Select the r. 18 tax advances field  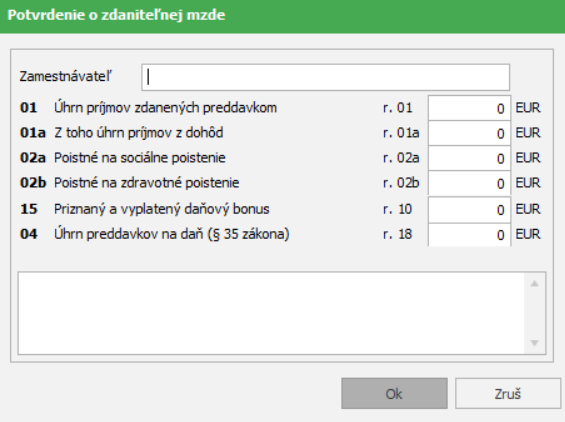(469, 235)
